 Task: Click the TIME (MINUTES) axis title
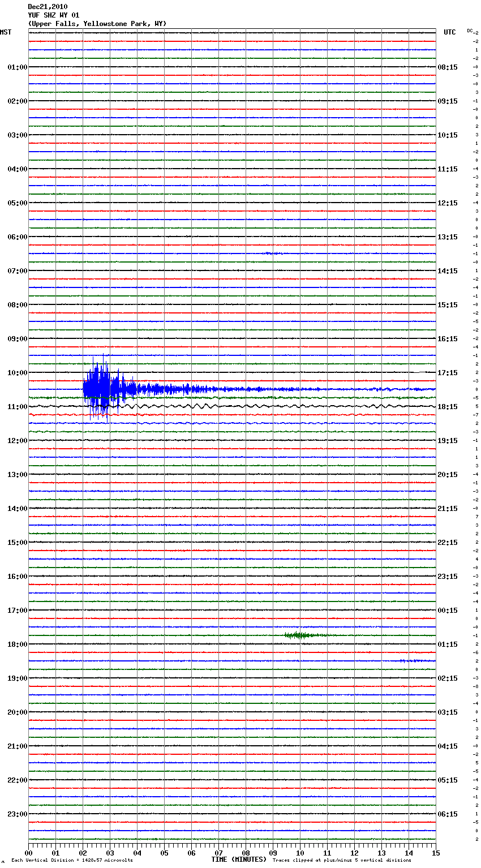[239, 860]
